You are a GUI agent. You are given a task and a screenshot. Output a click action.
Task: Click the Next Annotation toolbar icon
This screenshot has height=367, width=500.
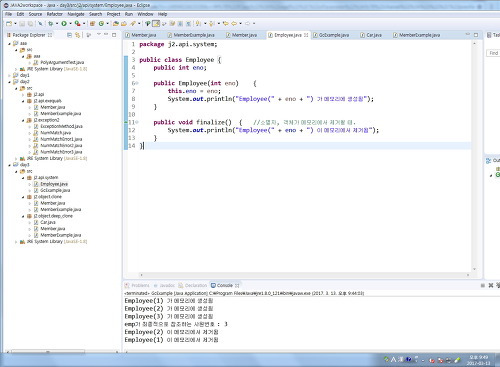point(198,24)
